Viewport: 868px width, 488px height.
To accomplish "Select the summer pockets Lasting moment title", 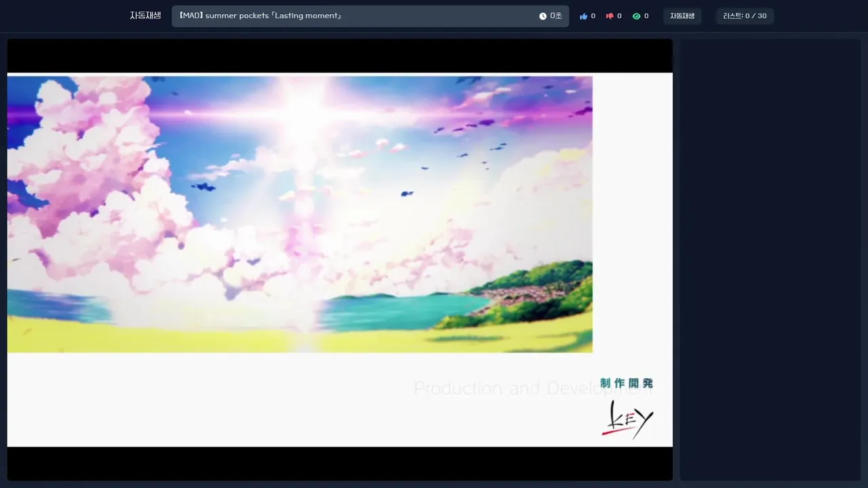I will point(260,16).
